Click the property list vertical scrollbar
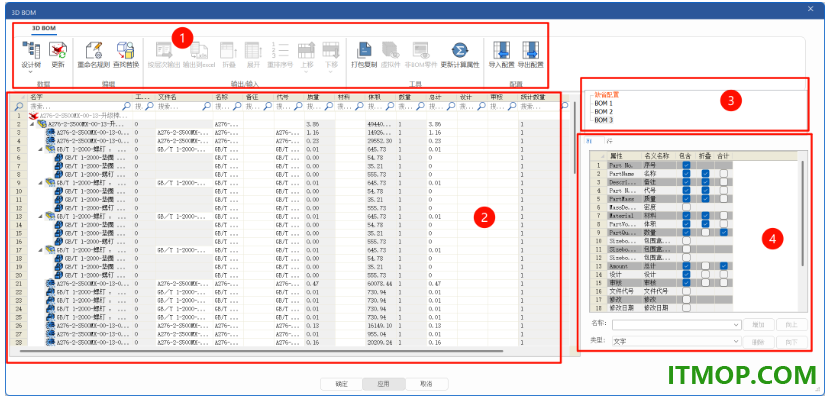The width and height of the screenshot is (826, 398). click(803, 213)
